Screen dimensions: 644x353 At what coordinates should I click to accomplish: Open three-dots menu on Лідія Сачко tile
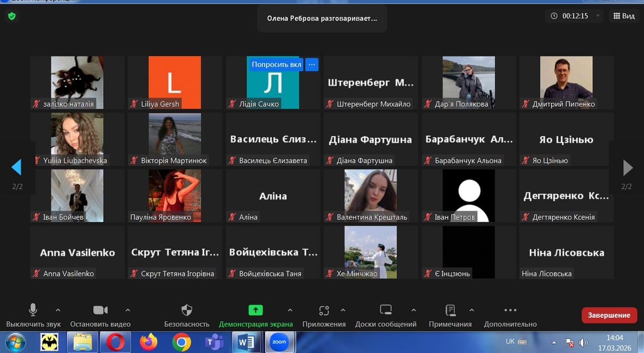[311, 64]
